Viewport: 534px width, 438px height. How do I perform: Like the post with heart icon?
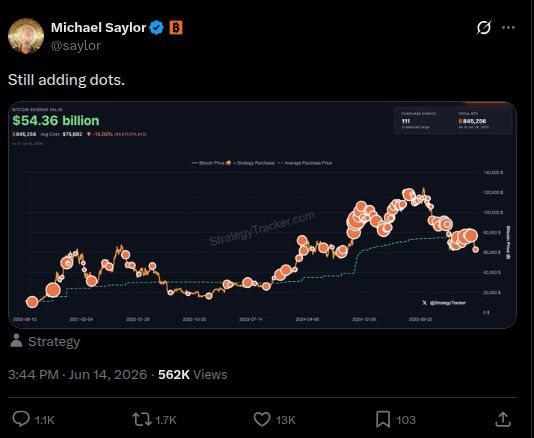click(262, 420)
